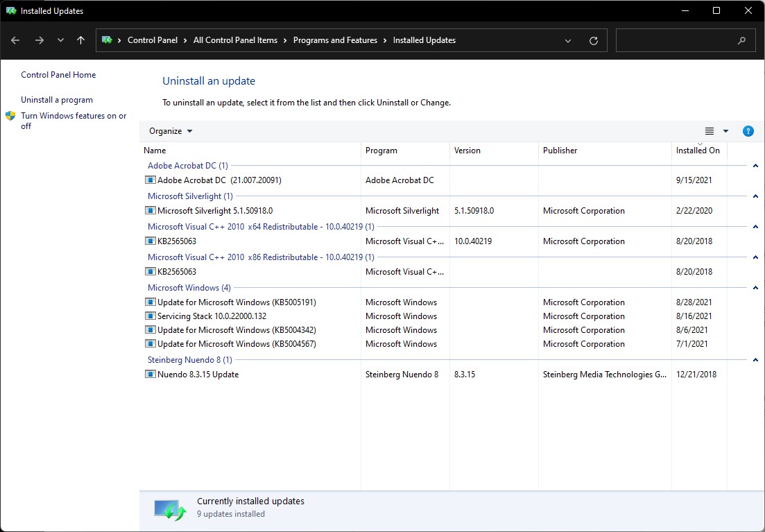Open the Organize menu
Image resolution: width=765 pixels, height=532 pixels.
171,131
